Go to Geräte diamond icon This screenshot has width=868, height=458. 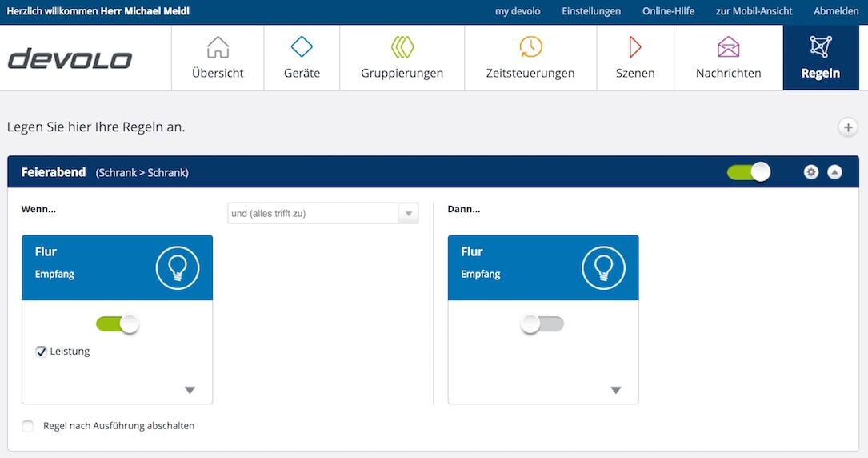(x=302, y=47)
